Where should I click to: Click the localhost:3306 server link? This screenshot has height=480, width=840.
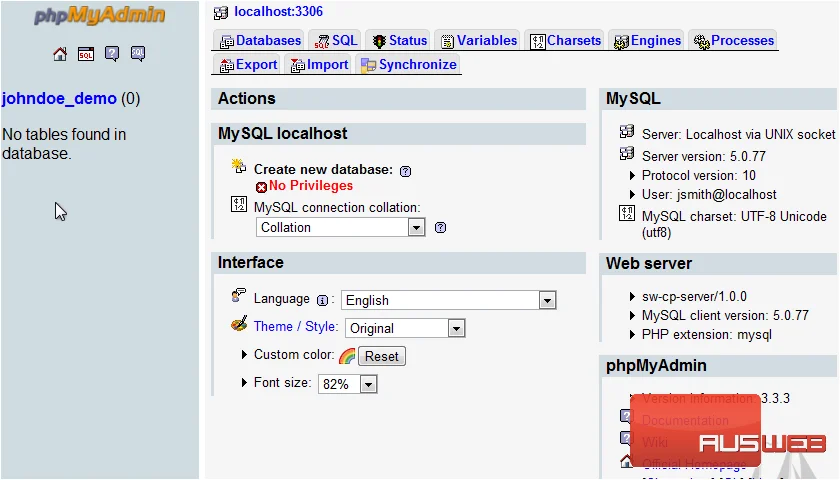pos(279,11)
